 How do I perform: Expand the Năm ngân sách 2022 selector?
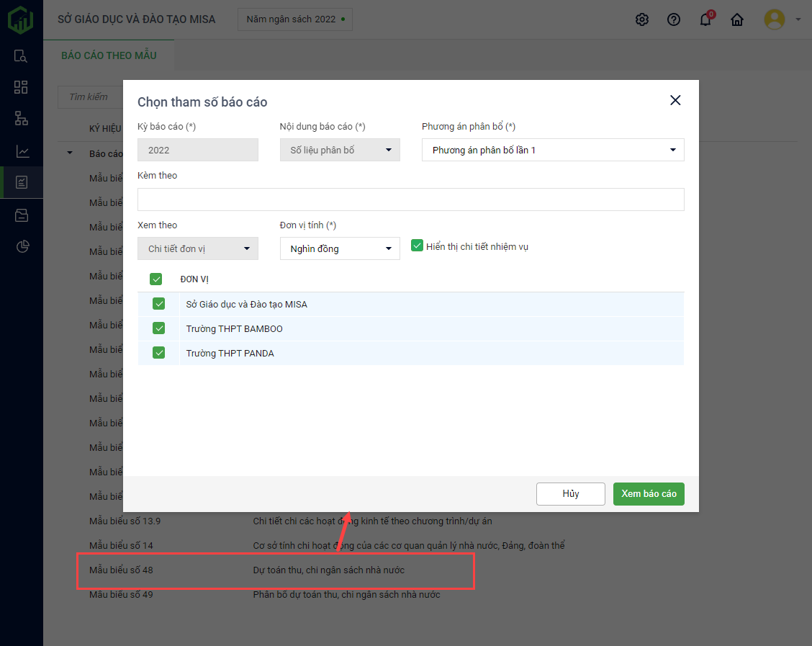click(295, 19)
